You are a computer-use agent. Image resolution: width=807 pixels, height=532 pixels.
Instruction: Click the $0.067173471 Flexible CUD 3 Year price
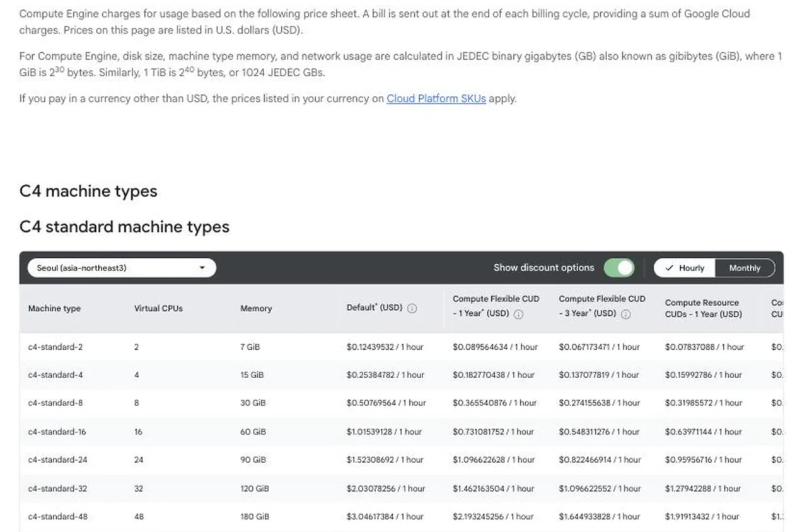[599, 347]
